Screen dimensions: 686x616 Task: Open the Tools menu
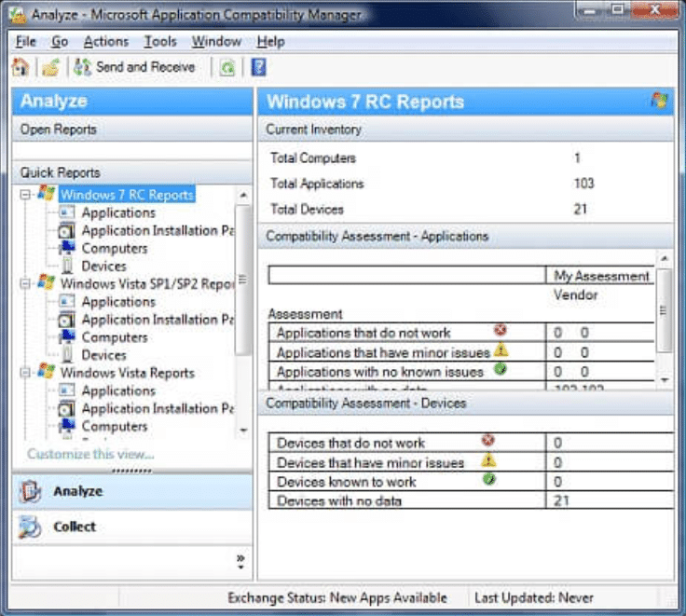[160, 42]
